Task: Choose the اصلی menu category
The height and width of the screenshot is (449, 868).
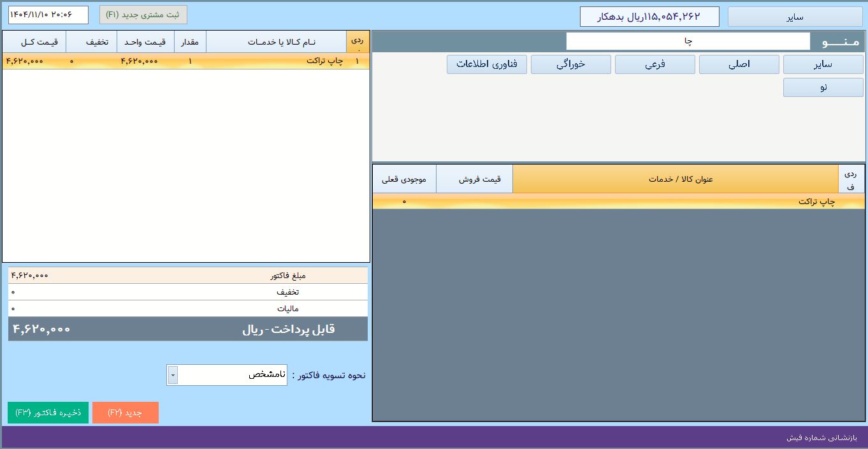Action: (739, 64)
